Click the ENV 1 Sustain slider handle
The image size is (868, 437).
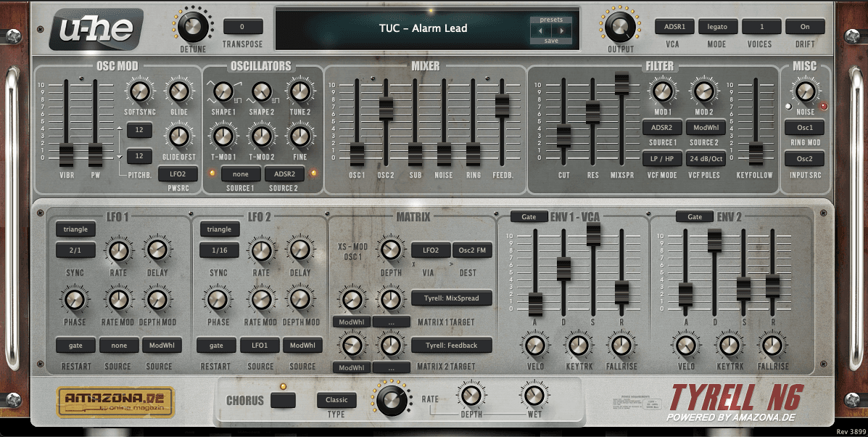tap(593, 234)
